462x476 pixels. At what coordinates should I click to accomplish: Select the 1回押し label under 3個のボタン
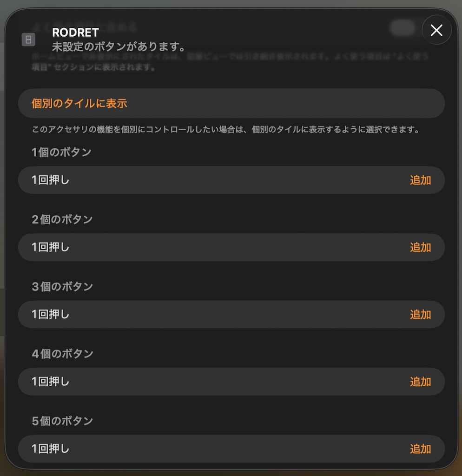pyautogui.click(x=51, y=314)
